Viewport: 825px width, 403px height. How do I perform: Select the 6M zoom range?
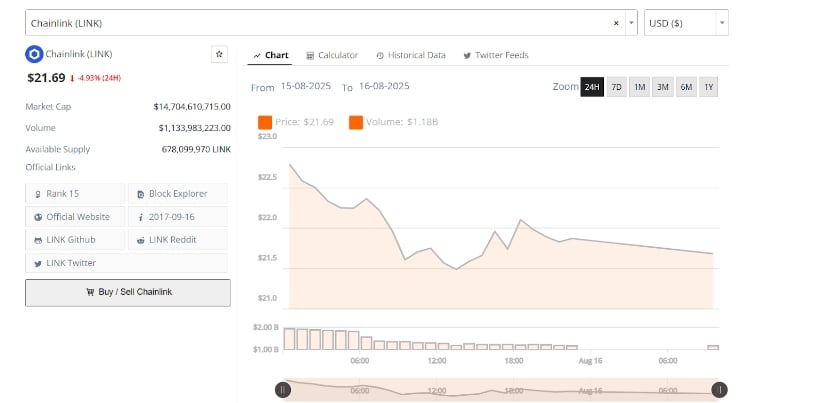point(686,87)
